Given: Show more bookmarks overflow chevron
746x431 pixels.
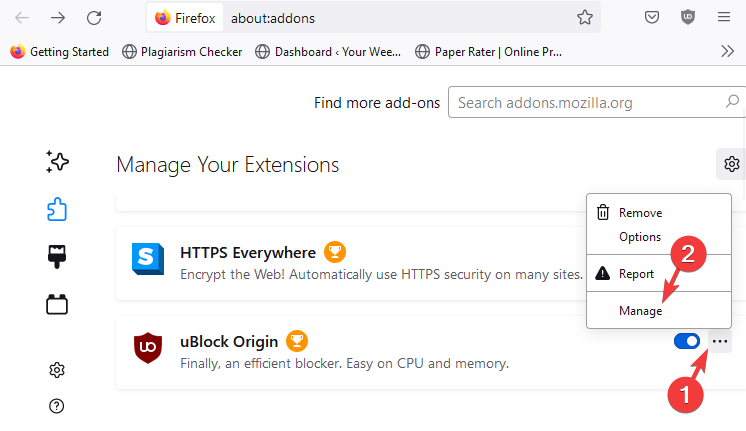Looking at the screenshot, I should point(727,51).
